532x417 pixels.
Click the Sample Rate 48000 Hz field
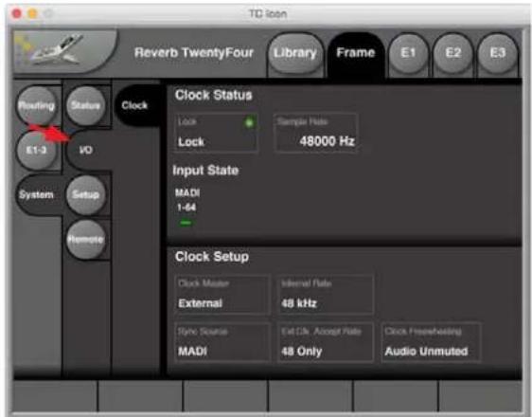pyautogui.click(x=316, y=133)
